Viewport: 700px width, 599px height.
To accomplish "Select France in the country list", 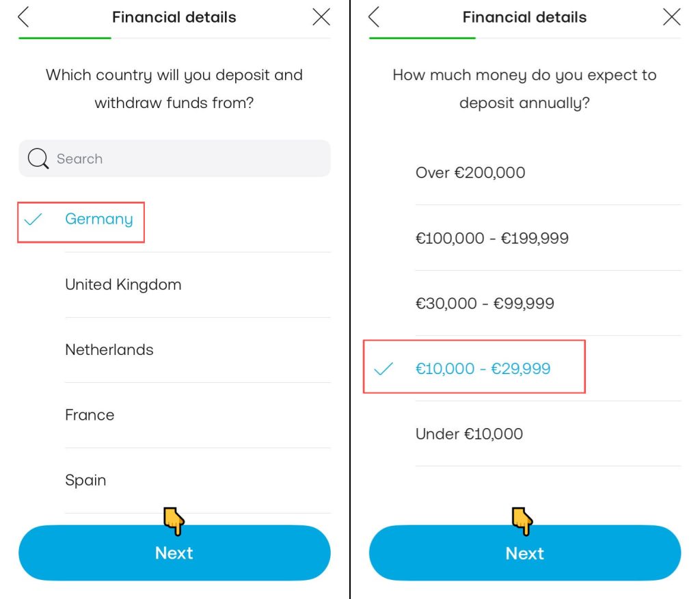I will point(90,415).
